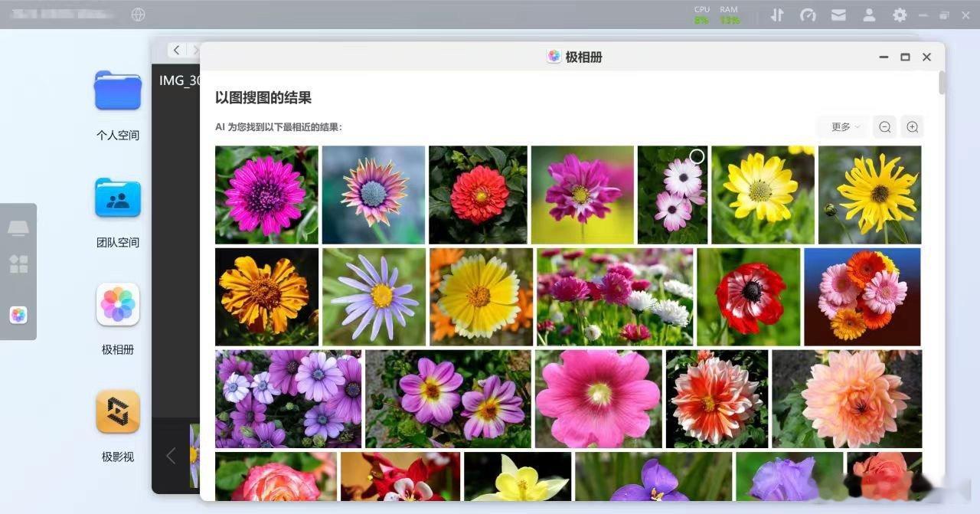Open the messages envelope icon in top bar
The height and width of the screenshot is (514, 980).
(838, 15)
